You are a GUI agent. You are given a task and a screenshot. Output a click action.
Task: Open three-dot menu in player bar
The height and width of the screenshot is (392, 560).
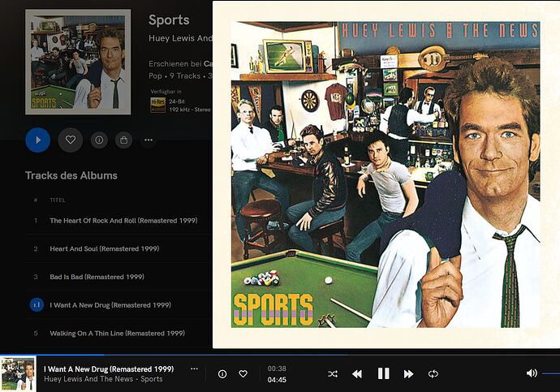click(194, 368)
